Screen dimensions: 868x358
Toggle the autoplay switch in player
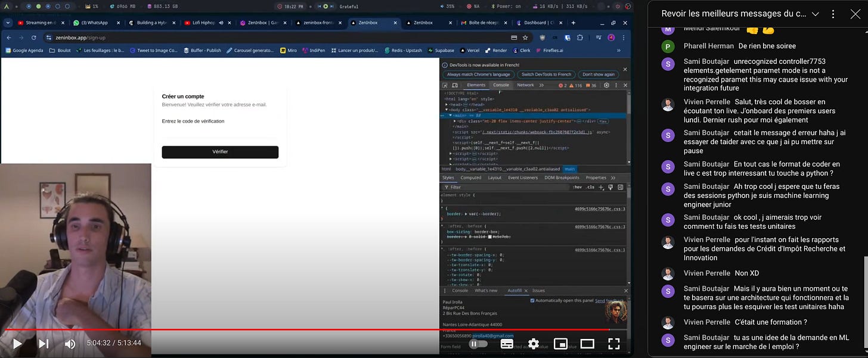click(478, 343)
